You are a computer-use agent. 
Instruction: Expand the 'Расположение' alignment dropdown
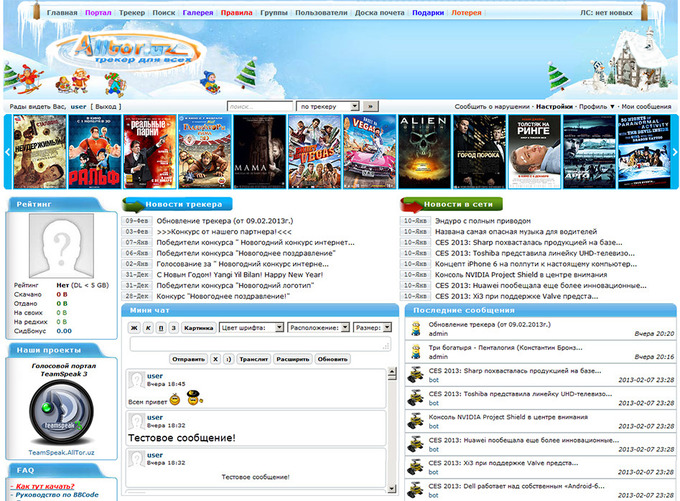point(319,327)
